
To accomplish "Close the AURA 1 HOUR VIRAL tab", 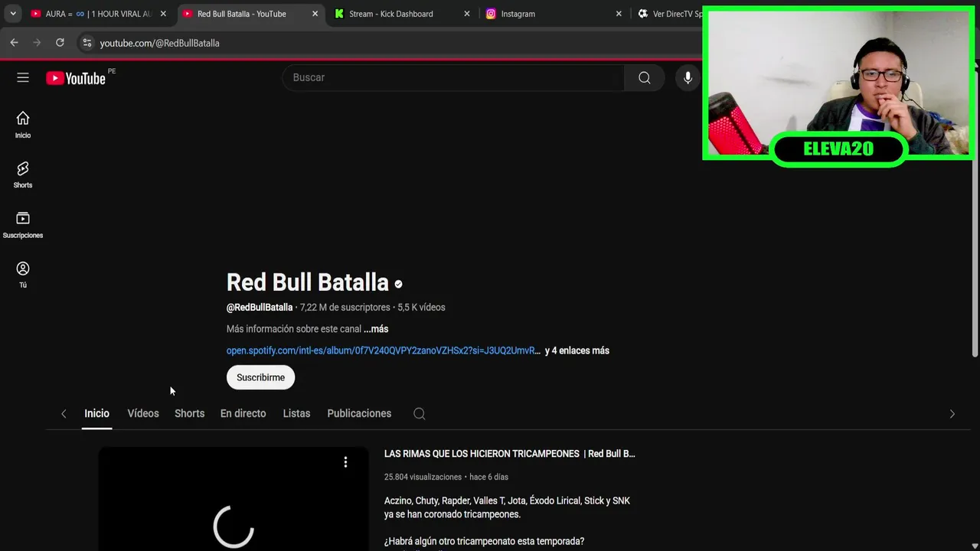I will 163,14.
